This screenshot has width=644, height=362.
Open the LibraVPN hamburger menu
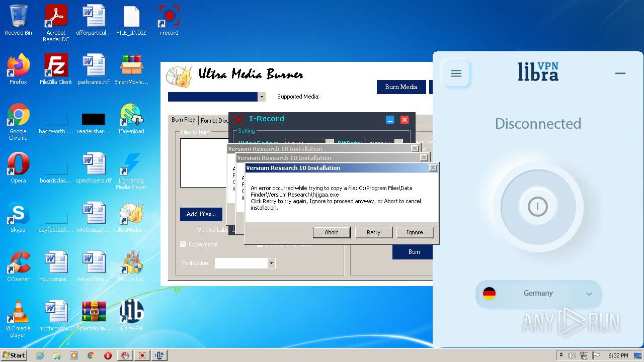(x=456, y=74)
